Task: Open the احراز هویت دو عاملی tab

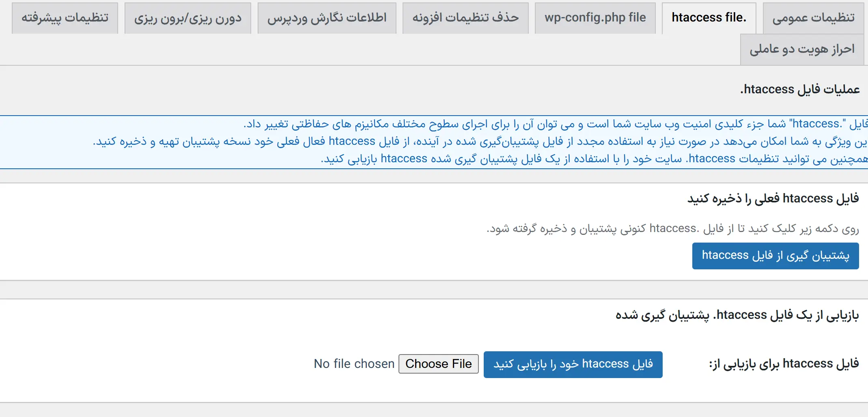Action: [x=802, y=49]
